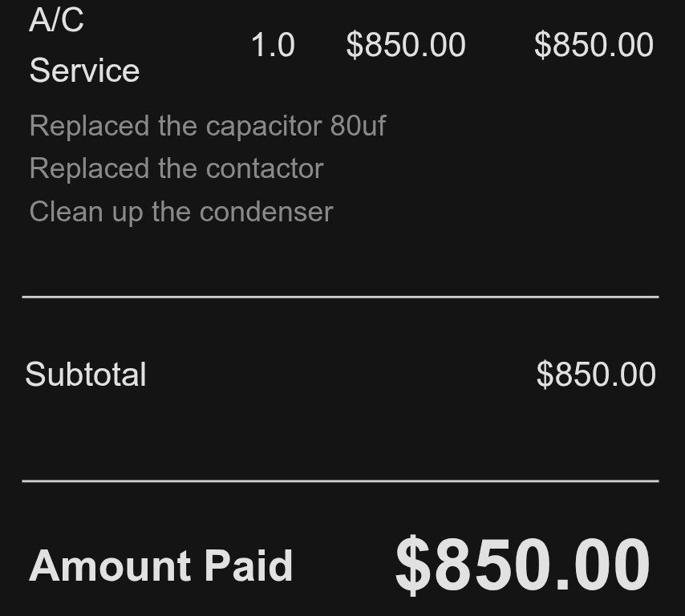Click the Subtotal label
The height and width of the screenshot is (616, 685).
[x=86, y=375]
